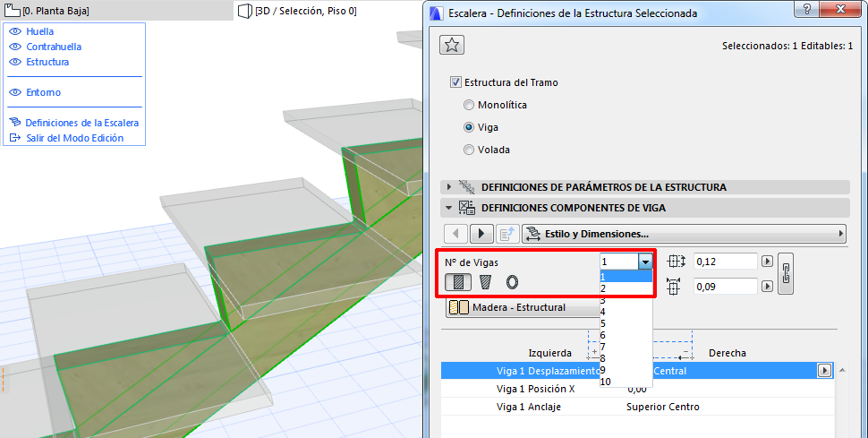This screenshot has width=868, height=438.
Task: Select the Viga 1 Desplazamiento row
Action: [637, 371]
